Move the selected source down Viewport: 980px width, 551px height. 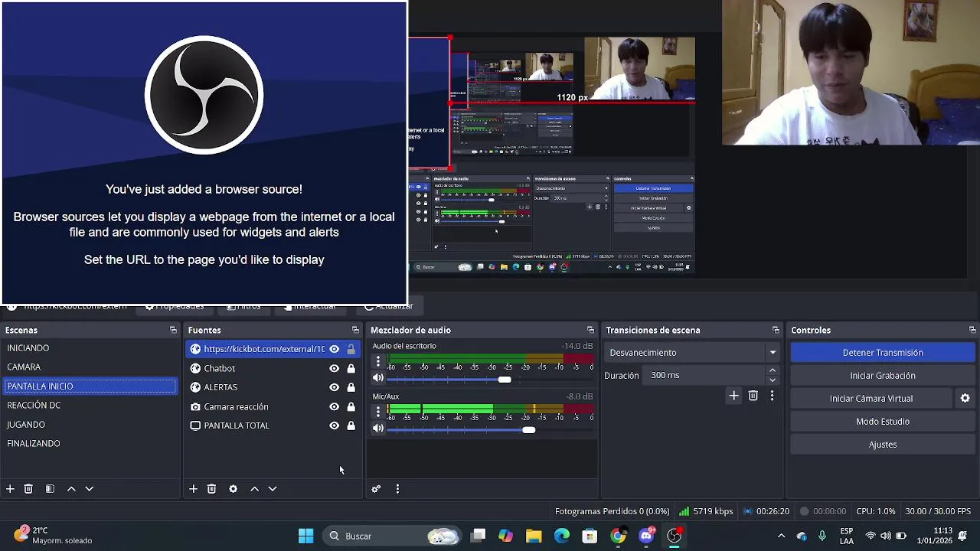coord(272,489)
